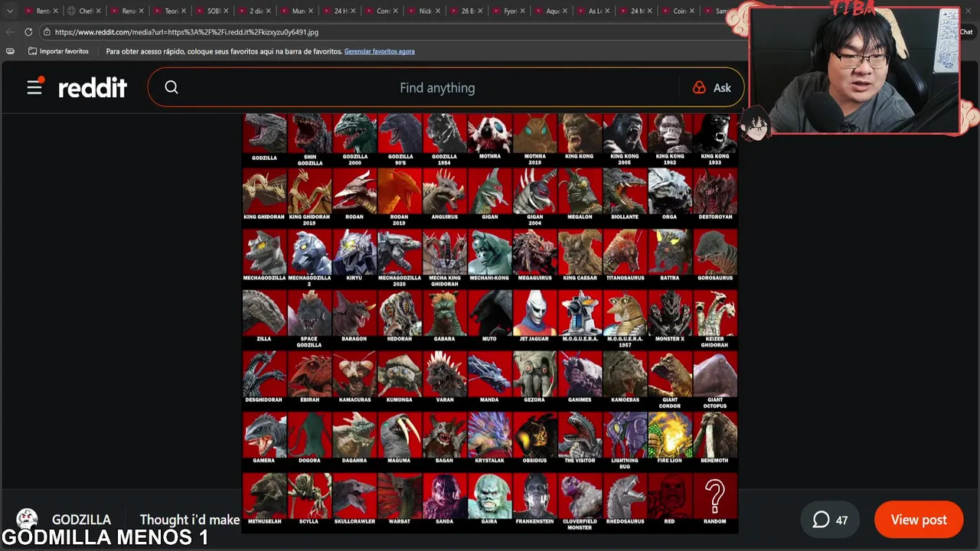Image resolution: width=980 pixels, height=551 pixels.
Task: Click the Gaira green portrait
Action: tap(490, 496)
